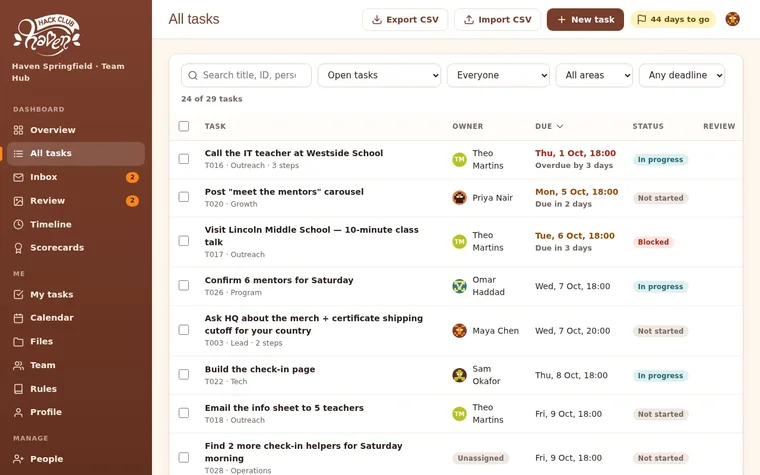This screenshot has width=760, height=475.
Task: Select Email the info sheet checkbox
Action: point(184,413)
